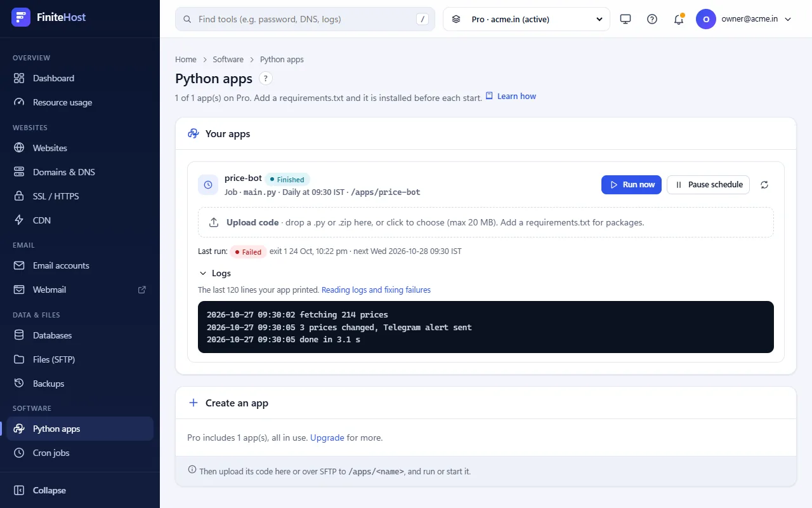Click the Run now button

[x=631, y=185]
